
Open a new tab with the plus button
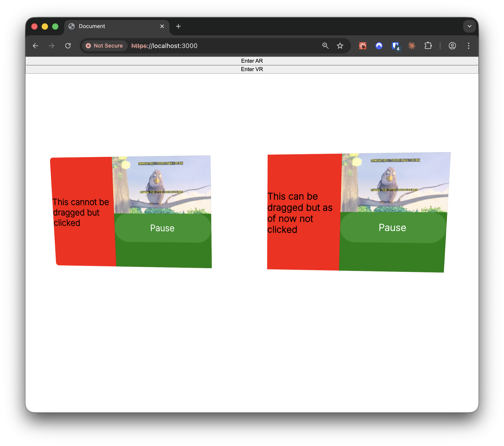(178, 26)
